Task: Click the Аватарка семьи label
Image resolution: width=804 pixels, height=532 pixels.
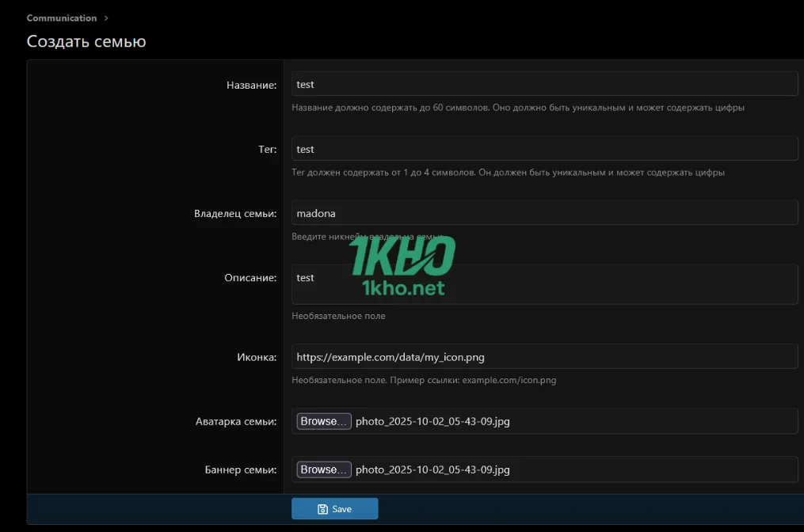Action: pyautogui.click(x=236, y=422)
